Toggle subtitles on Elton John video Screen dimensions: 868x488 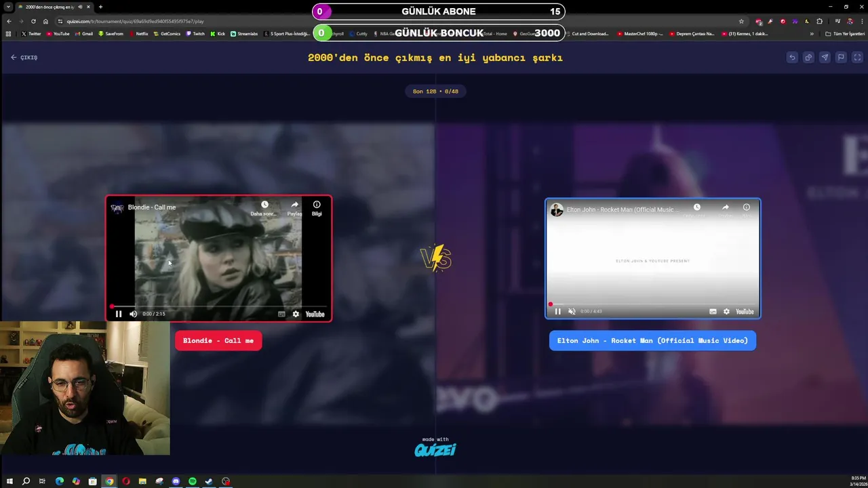click(x=713, y=311)
